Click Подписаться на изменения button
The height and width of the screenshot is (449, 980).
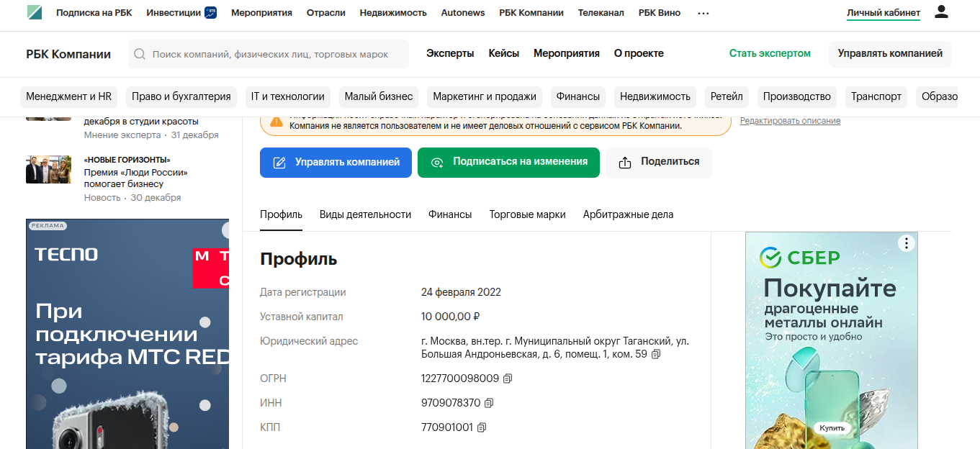click(508, 163)
